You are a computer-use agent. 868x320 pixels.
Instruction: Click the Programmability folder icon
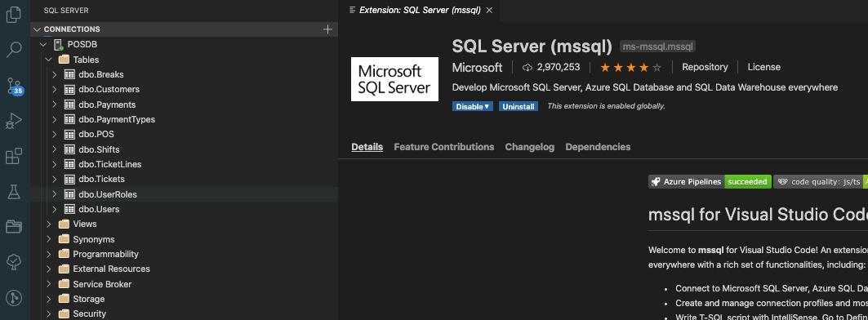pyautogui.click(x=64, y=254)
